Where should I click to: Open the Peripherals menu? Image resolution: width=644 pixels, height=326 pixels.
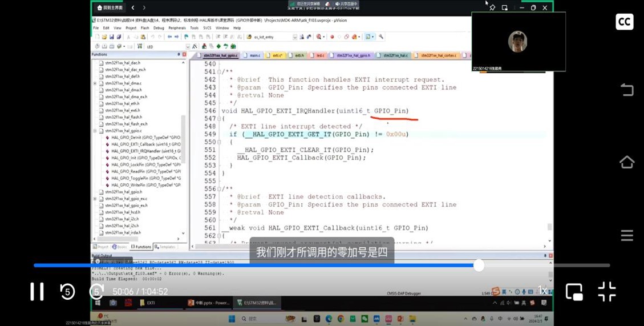(x=177, y=28)
